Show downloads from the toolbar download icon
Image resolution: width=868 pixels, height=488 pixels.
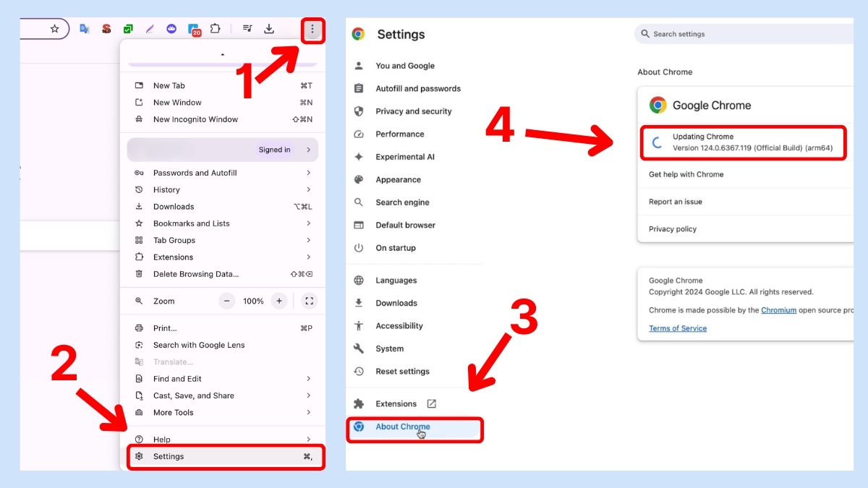(x=269, y=29)
